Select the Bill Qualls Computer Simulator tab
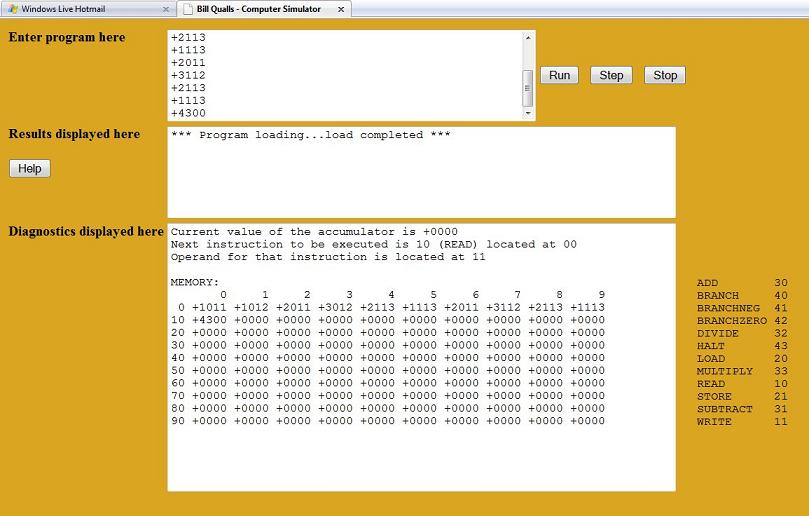The height and width of the screenshot is (516, 809). (258, 9)
